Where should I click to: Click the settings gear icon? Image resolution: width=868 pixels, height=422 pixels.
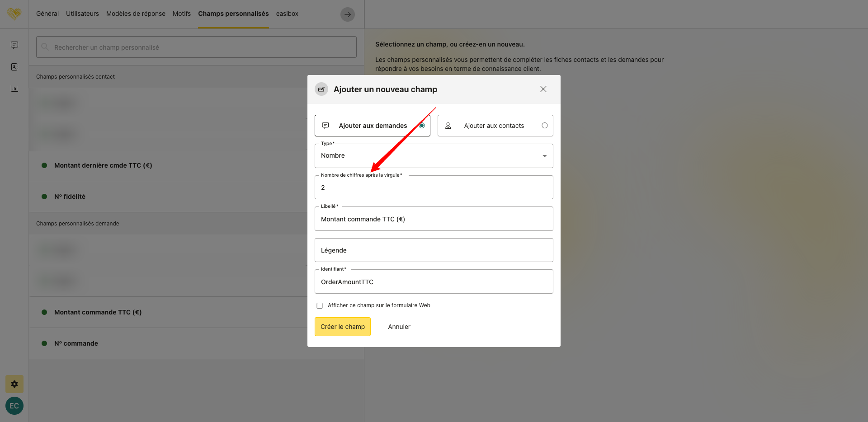point(14,384)
